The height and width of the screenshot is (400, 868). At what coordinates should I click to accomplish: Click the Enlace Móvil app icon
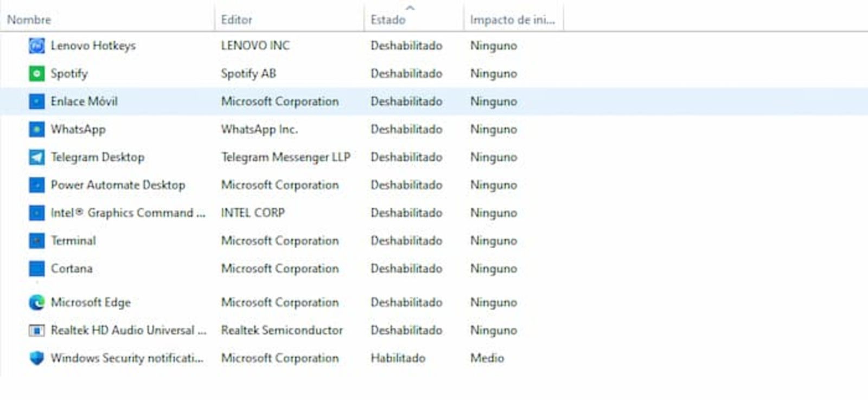click(36, 101)
